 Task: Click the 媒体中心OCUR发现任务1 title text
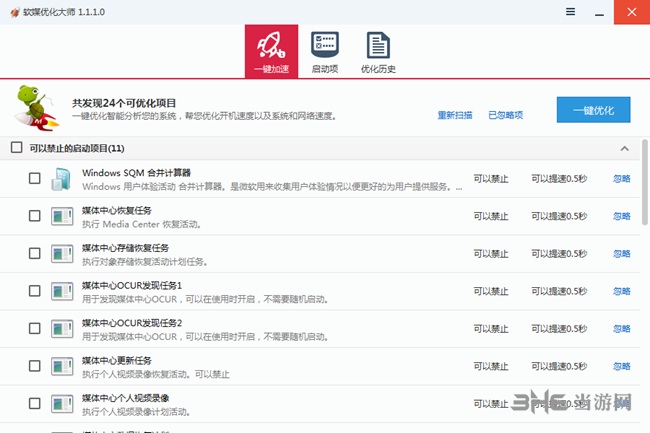coord(132,285)
